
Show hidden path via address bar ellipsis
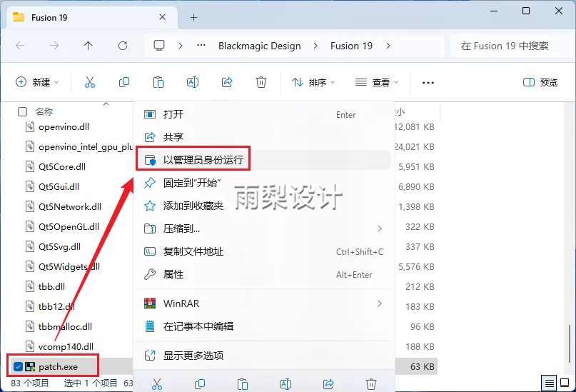[x=201, y=46]
